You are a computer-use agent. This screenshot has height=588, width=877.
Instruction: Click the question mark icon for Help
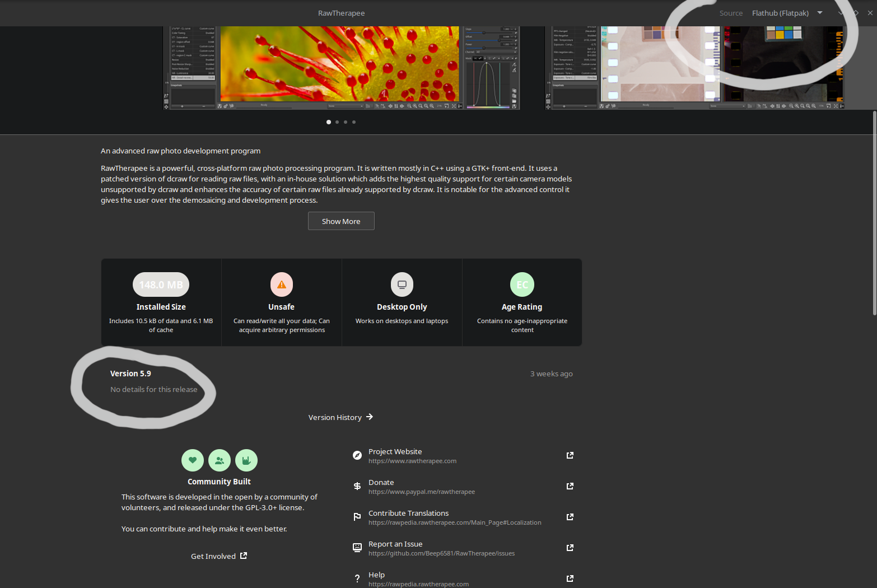point(357,578)
